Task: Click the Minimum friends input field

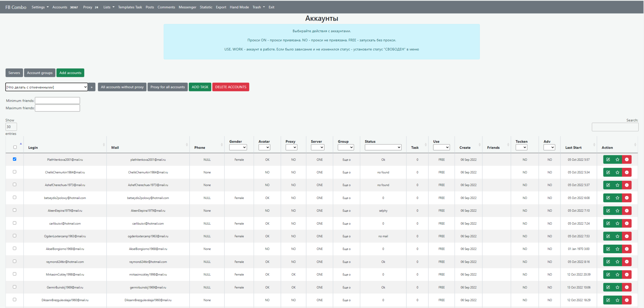Action: [57, 100]
